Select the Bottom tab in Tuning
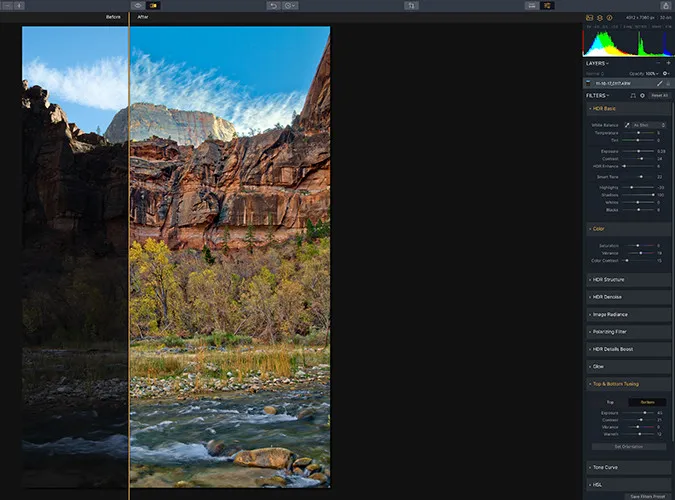Screen dimensions: 675x500 pyautogui.click(x=646, y=402)
